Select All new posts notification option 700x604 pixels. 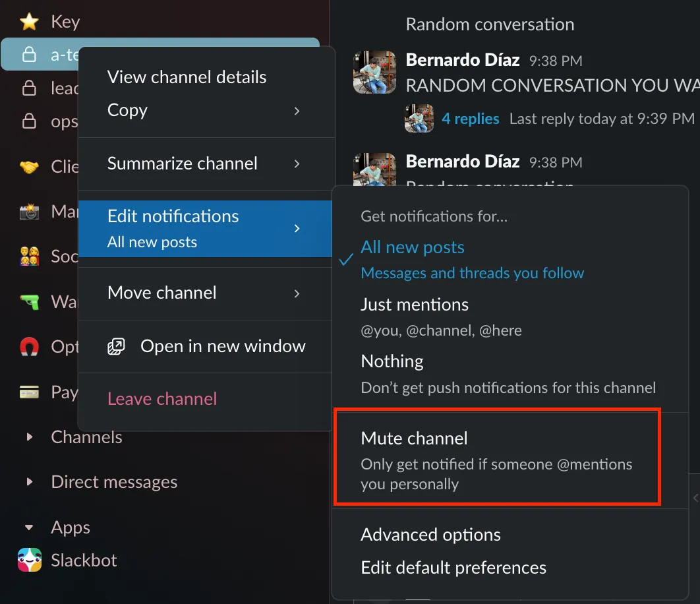coord(413,248)
